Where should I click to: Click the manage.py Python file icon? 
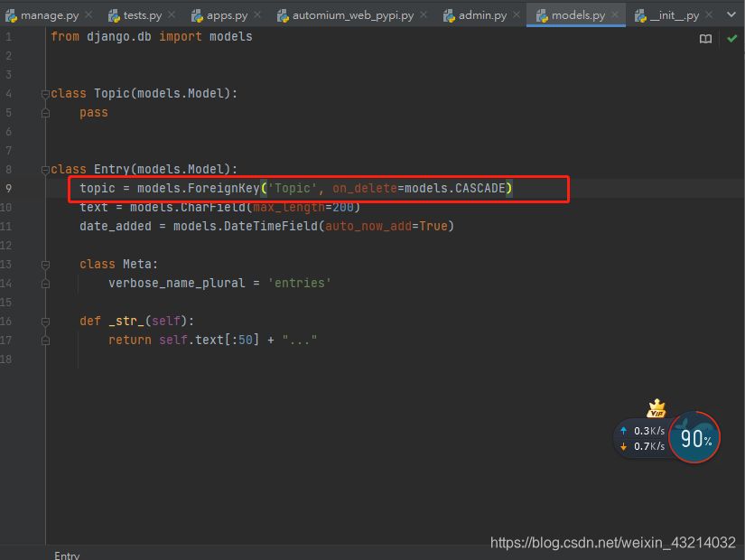pyautogui.click(x=11, y=15)
